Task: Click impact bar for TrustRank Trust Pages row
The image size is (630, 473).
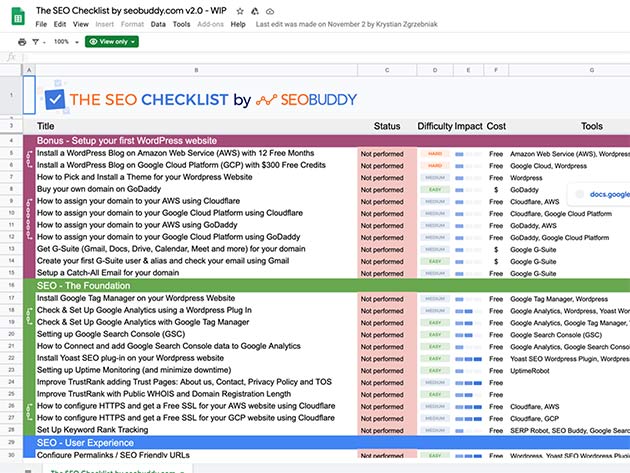Action: tap(468, 383)
